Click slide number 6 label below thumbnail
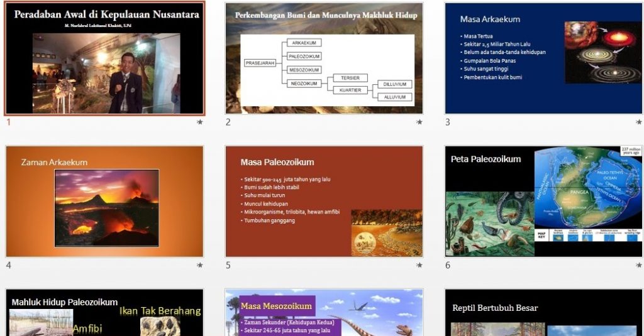Image resolution: width=644 pixels, height=336 pixels. (x=448, y=266)
